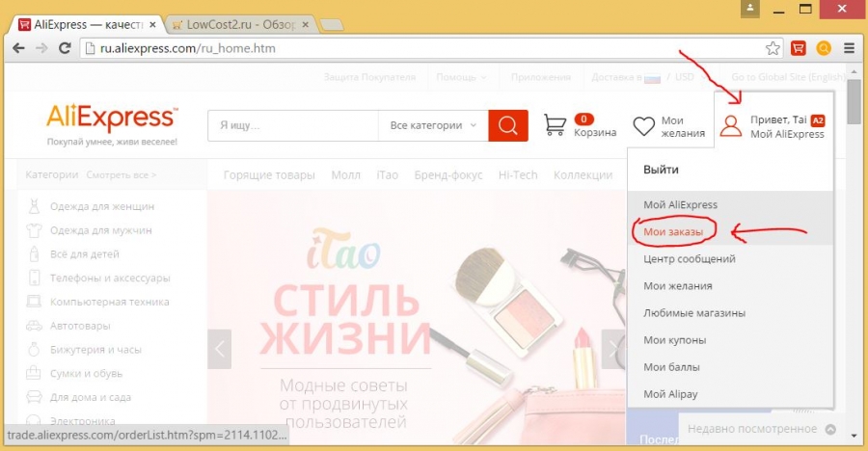Click the previous banner slide arrow
The height and width of the screenshot is (451, 868).
click(219, 349)
